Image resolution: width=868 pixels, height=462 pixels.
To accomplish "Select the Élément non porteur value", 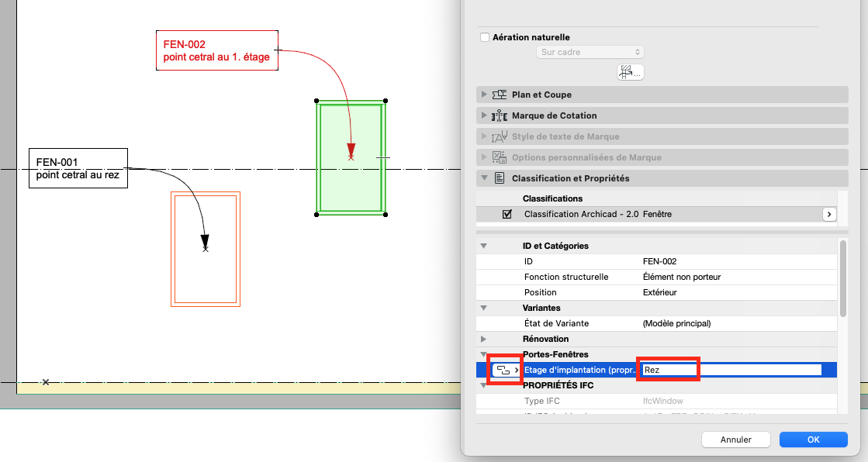I will point(682,277).
